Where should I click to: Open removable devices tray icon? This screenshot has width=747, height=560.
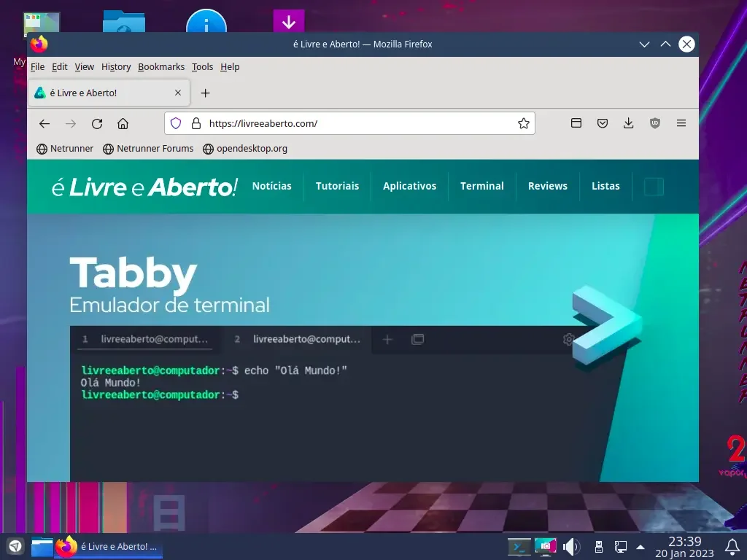(599, 547)
